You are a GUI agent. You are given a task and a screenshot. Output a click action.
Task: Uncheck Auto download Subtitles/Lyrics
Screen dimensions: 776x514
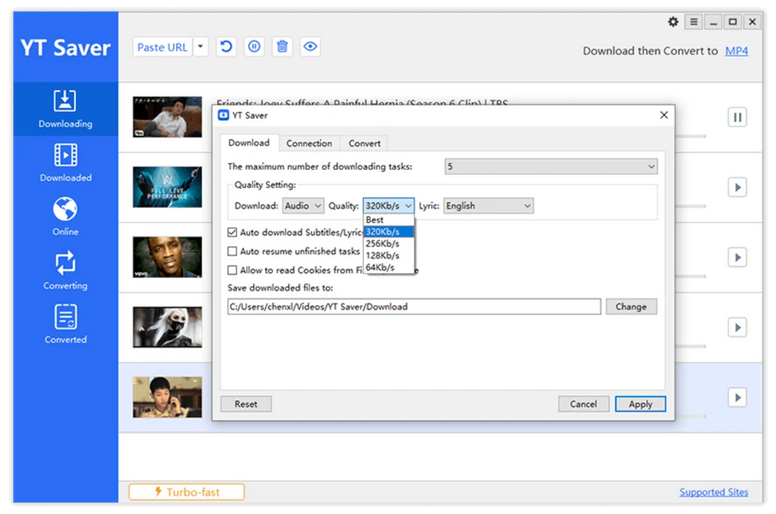click(x=232, y=232)
